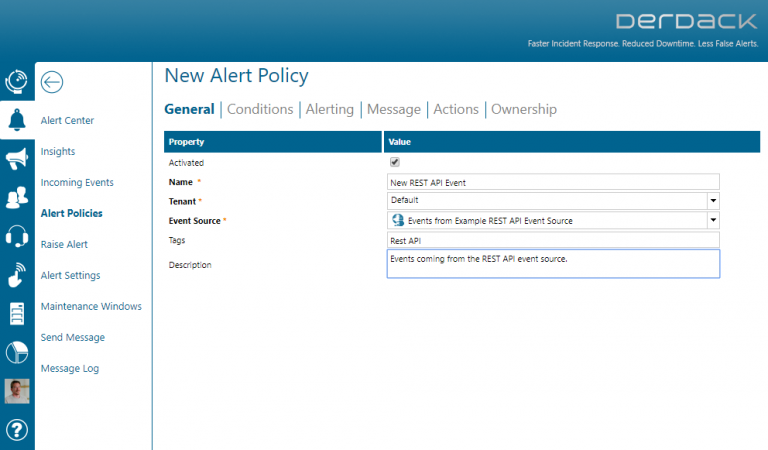Viewport: 768px width, 450px height.
Task: Click the user profile avatar
Action: click(16, 391)
